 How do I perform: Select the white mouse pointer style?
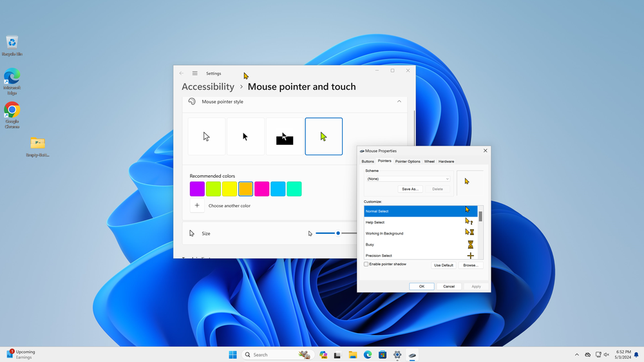point(207,137)
